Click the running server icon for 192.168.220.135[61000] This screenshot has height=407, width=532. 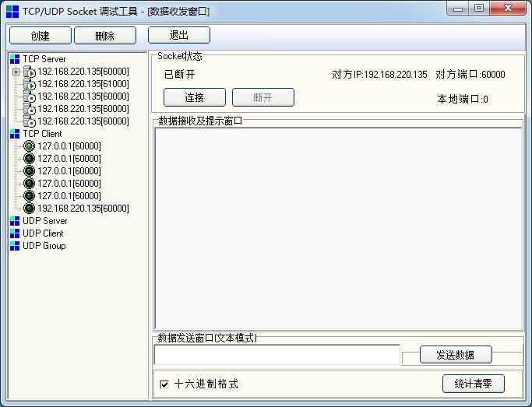pos(30,84)
